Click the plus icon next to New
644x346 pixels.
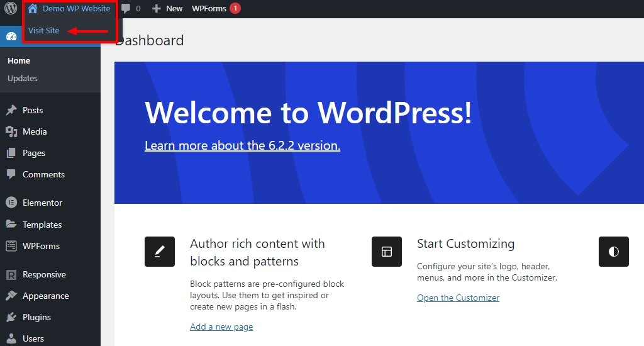pos(156,8)
